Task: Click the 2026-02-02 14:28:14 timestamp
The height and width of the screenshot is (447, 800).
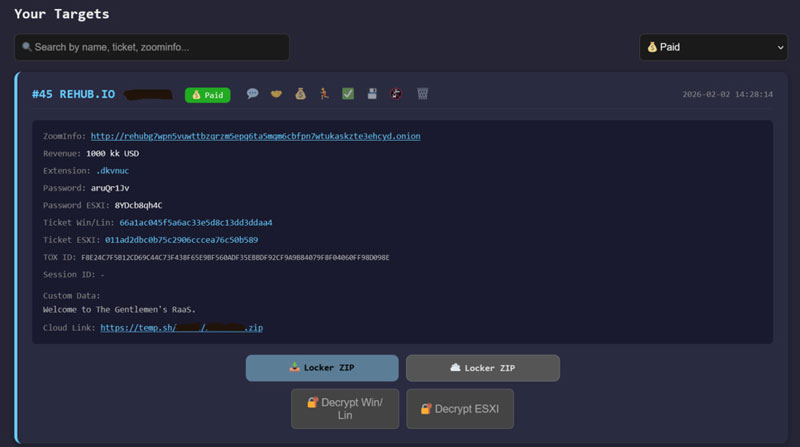Action: (x=728, y=94)
